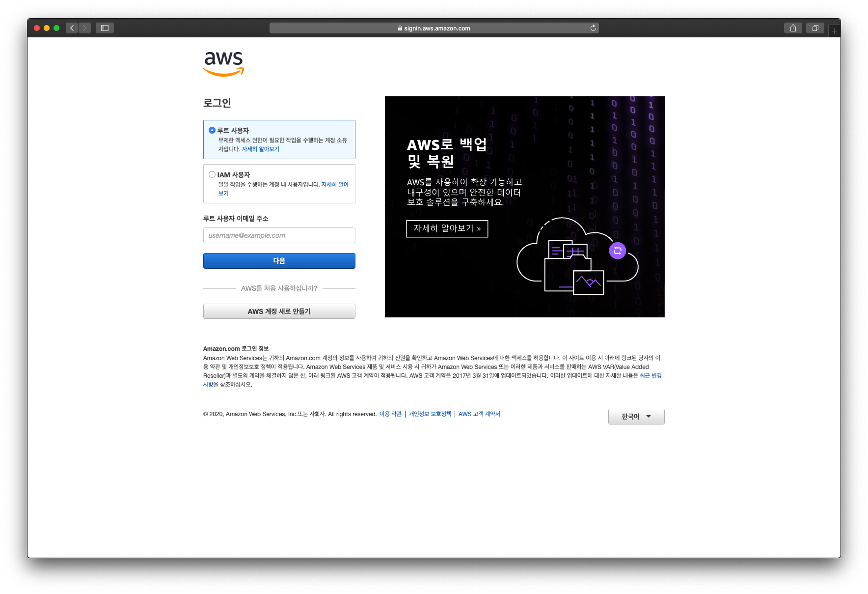
Task: Click the AWS로 백업 및 복원 banner heading
Action: click(447, 153)
